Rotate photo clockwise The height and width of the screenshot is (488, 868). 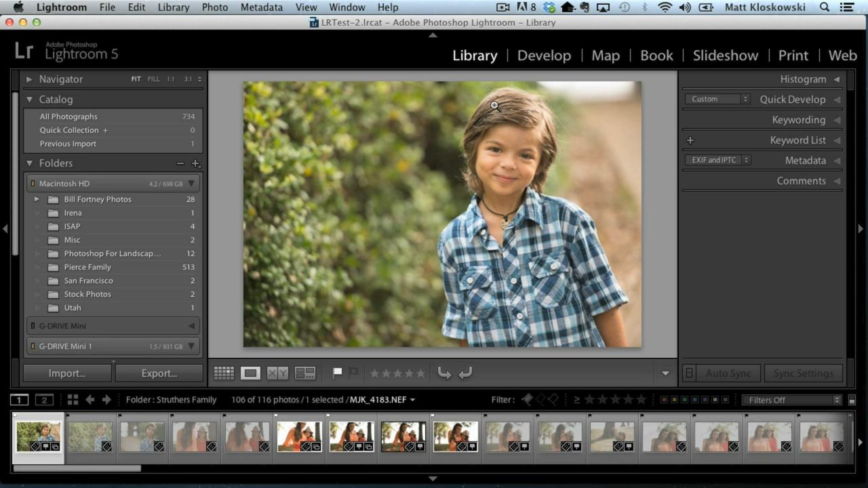click(465, 373)
